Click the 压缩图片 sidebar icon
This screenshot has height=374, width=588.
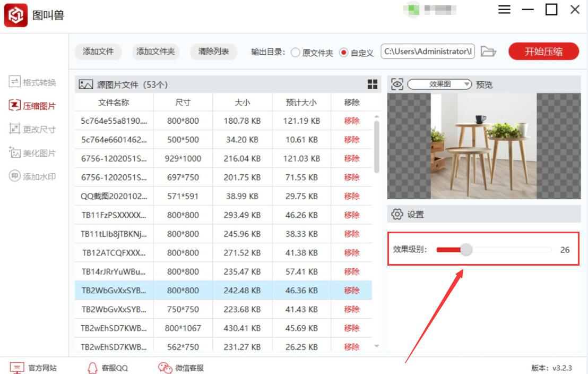coord(14,105)
